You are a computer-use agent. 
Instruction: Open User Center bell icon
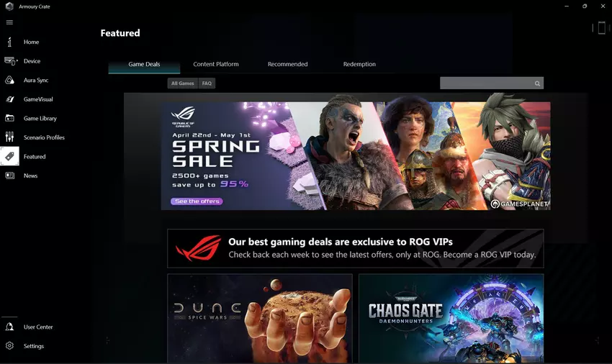[x=9, y=327]
